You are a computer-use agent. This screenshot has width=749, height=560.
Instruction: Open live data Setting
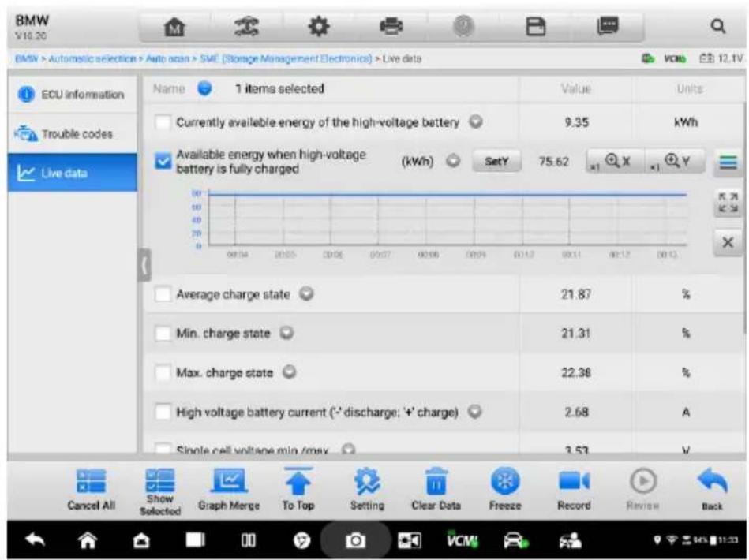coord(367,489)
